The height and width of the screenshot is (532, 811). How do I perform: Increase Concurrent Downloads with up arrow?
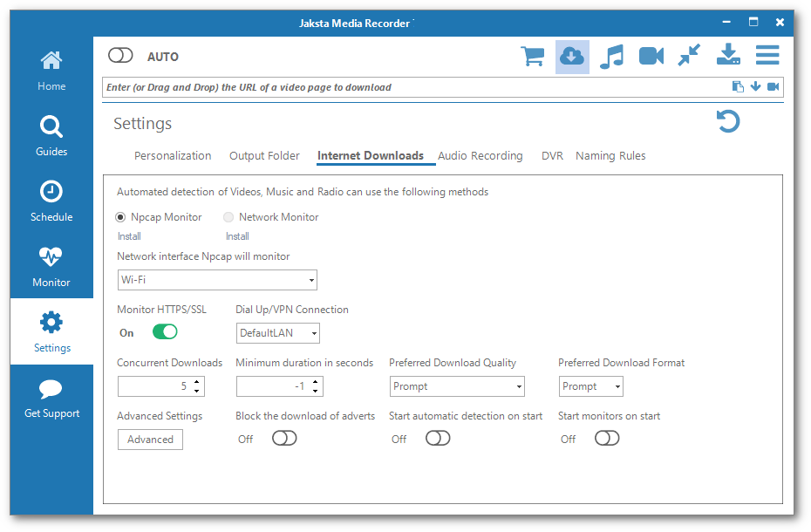[x=196, y=382]
